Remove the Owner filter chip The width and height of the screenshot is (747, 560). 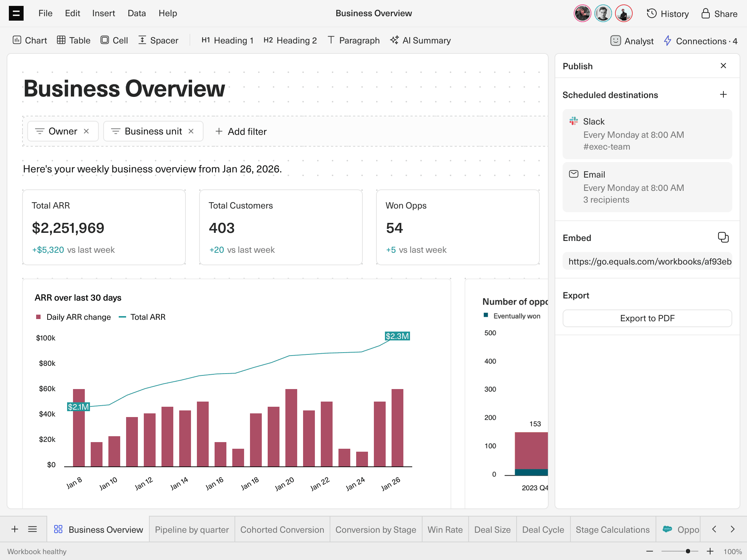(87, 131)
